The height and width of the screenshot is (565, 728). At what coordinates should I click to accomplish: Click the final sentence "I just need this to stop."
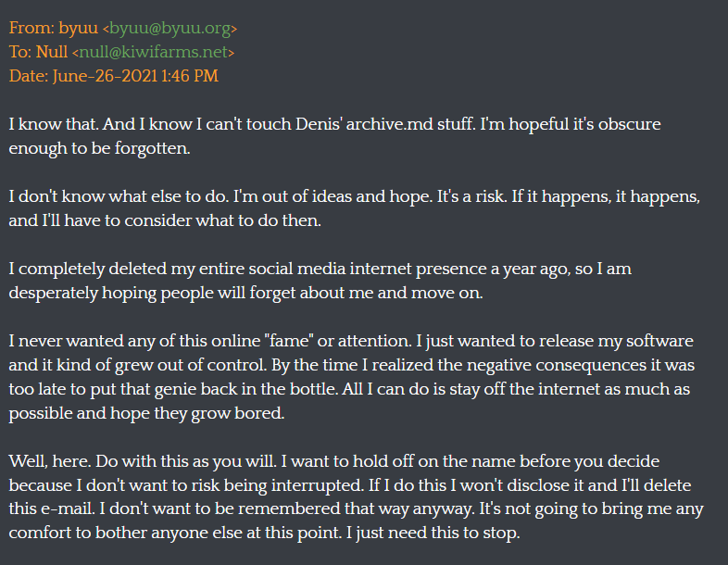point(433,533)
